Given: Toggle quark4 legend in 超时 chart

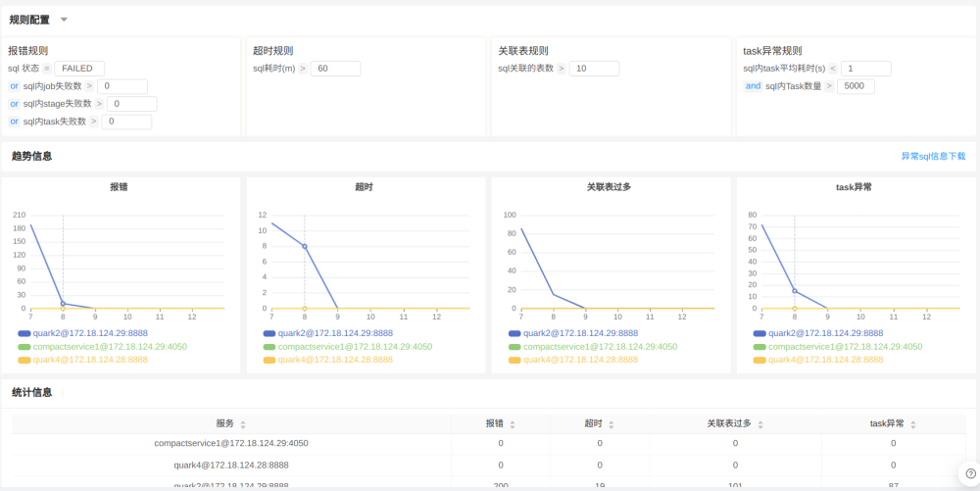Looking at the screenshot, I should (x=328, y=360).
